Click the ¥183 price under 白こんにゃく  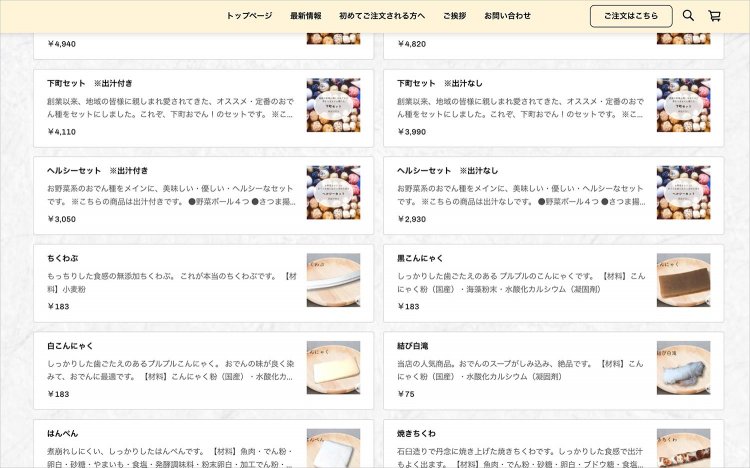point(58,394)
